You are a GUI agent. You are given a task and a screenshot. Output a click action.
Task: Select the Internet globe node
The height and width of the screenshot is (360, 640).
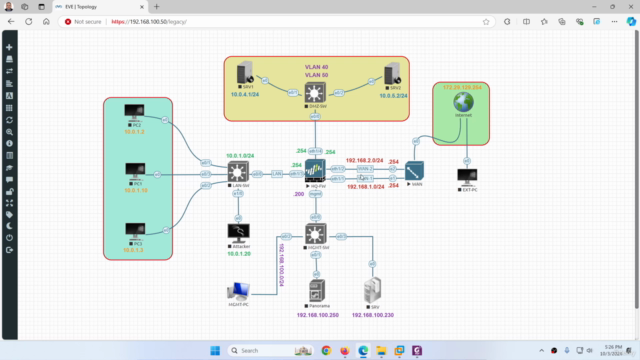(x=463, y=102)
